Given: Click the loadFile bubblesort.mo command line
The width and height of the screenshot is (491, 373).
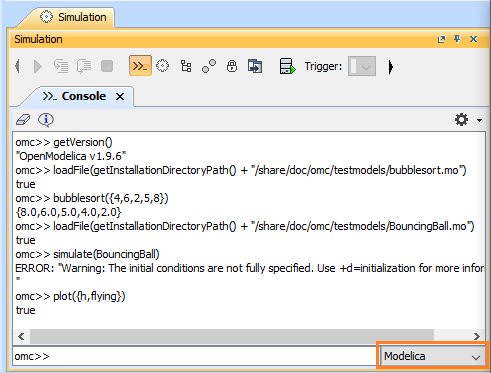Looking at the screenshot, I should pos(241,170).
